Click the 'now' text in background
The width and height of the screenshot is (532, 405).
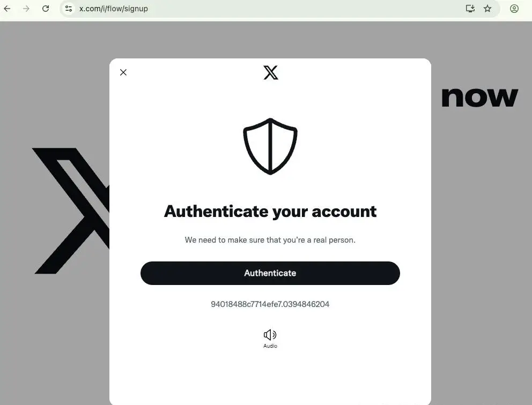coord(480,97)
